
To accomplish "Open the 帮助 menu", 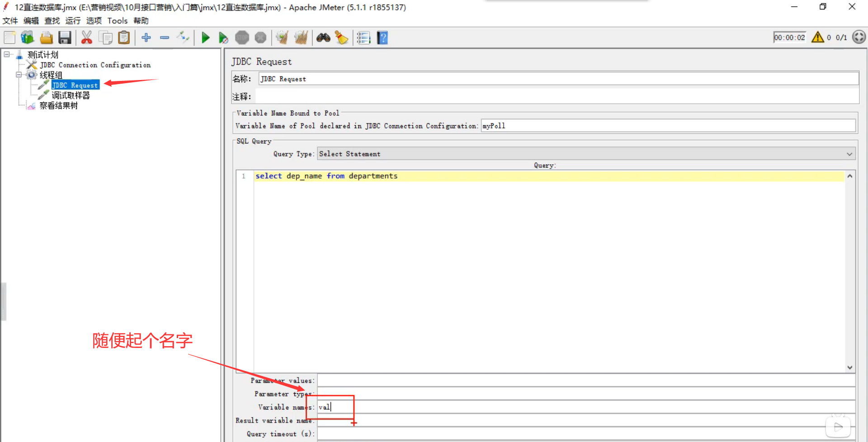I will click(141, 21).
